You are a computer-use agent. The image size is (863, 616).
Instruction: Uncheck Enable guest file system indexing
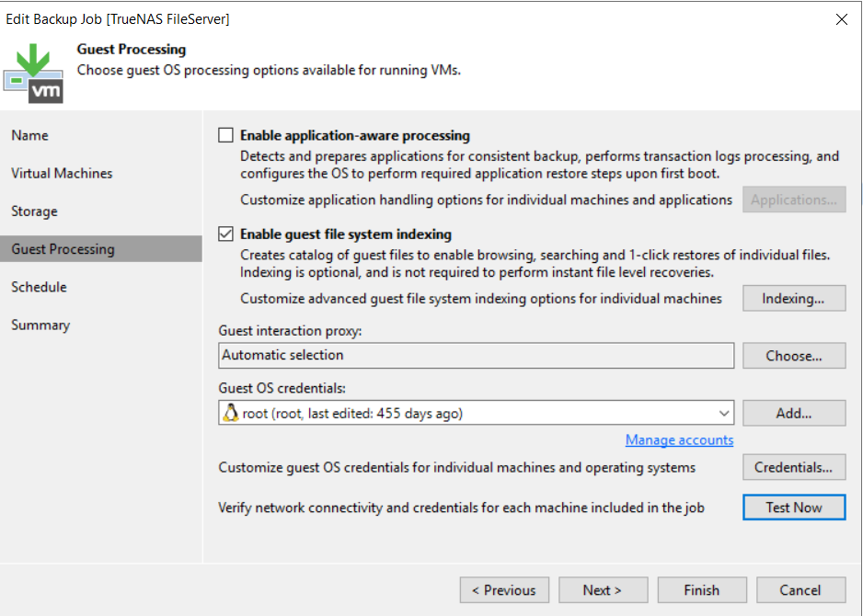pos(225,234)
